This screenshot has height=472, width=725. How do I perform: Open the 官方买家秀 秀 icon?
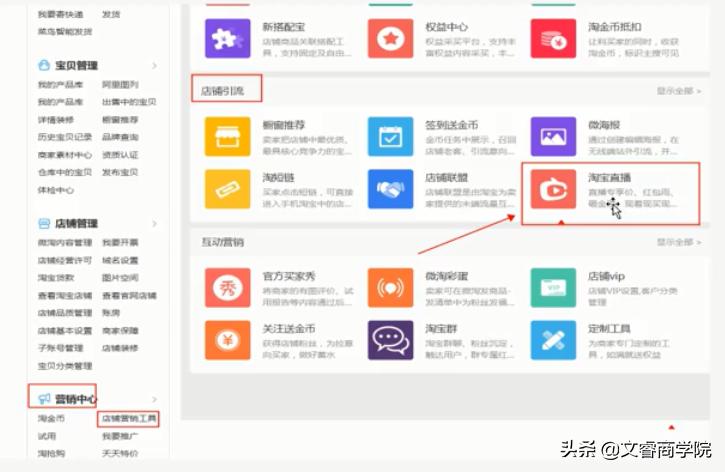click(227, 288)
